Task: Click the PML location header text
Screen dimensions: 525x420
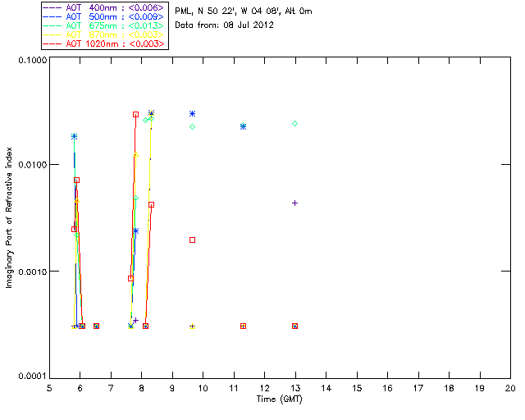Action: [x=244, y=11]
